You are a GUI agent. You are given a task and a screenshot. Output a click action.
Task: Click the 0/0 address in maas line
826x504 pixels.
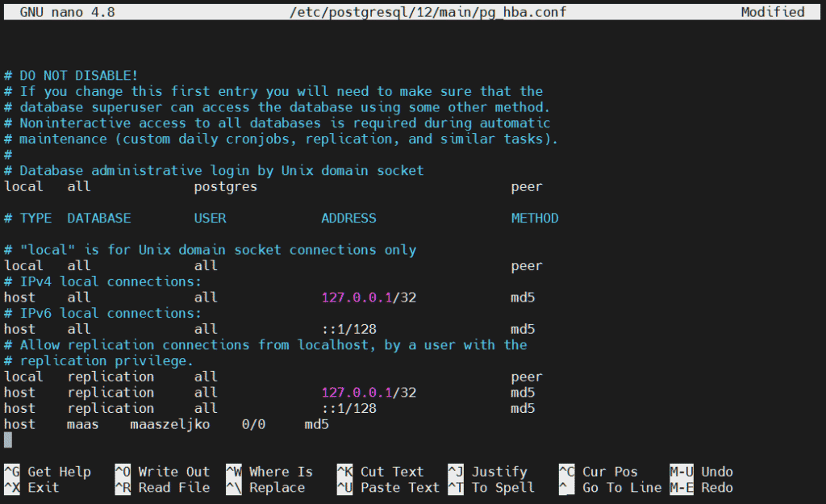click(253, 424)
